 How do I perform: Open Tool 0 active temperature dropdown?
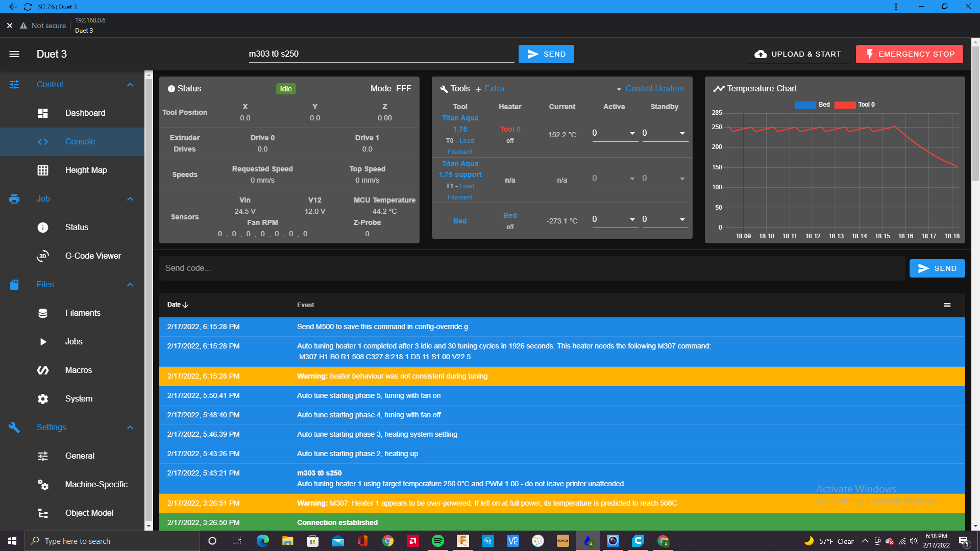pyautogui.click(x=632, y=133)
